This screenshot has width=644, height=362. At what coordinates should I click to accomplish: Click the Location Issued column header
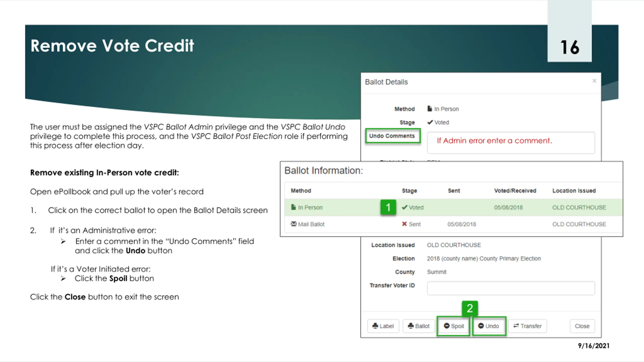[574, 191]
